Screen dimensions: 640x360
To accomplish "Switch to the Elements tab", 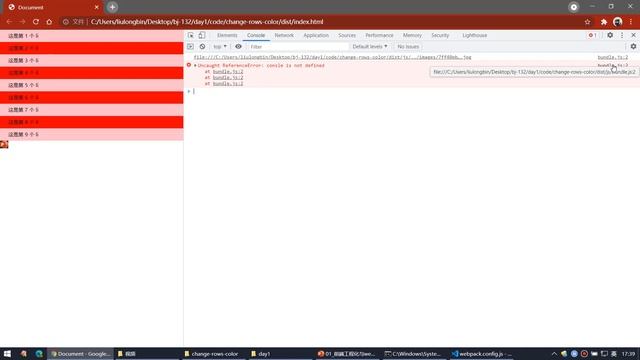I will point(227,36).
